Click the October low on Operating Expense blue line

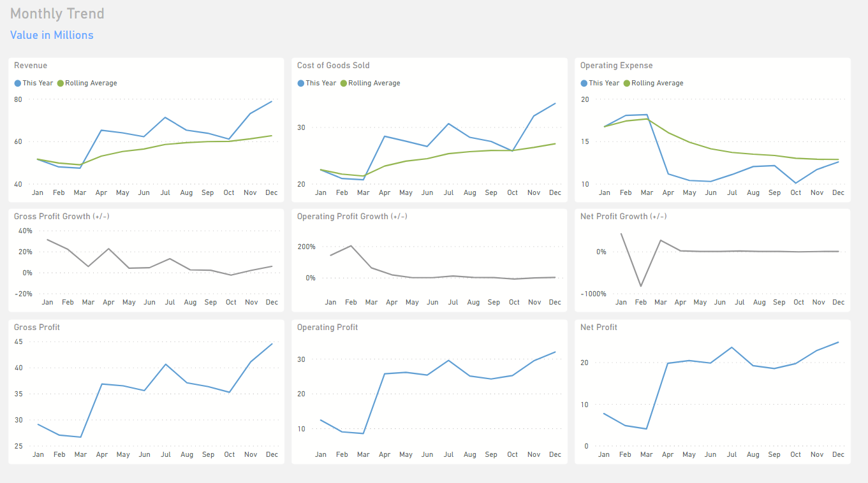click(x=795, y=183)
